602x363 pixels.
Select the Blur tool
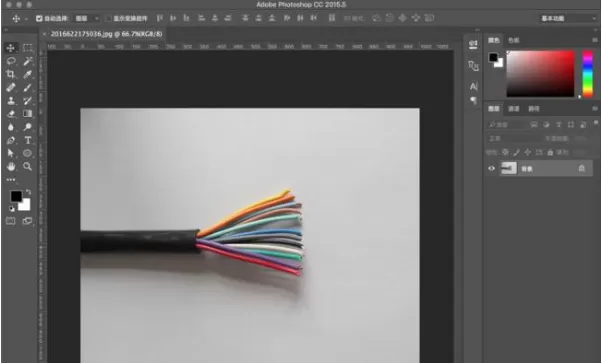pyautogui.click(x=11, y=127)
